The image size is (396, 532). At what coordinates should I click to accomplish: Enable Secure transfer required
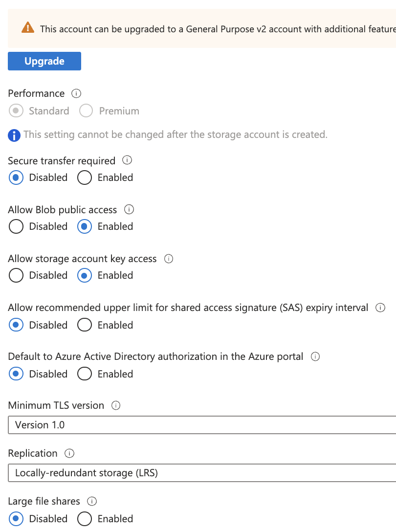pyautogui.click(x=85, y=177)
